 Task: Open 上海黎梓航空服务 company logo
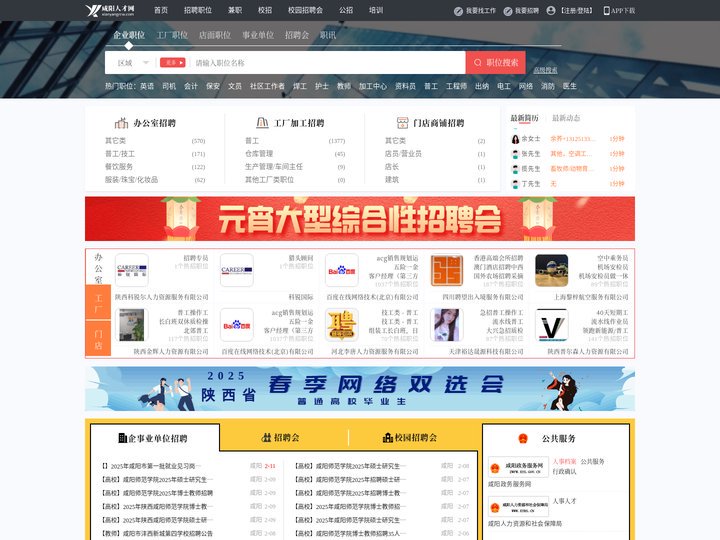[x=551, y=270]
